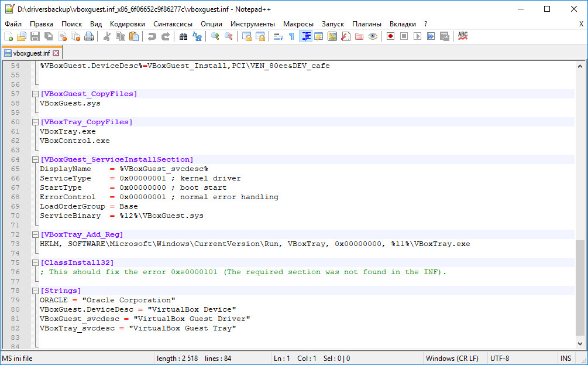The width and height of the screenshot is (588, 365).
Task: Zoom in using the magnifier plus icon
Action: point(215,36)
